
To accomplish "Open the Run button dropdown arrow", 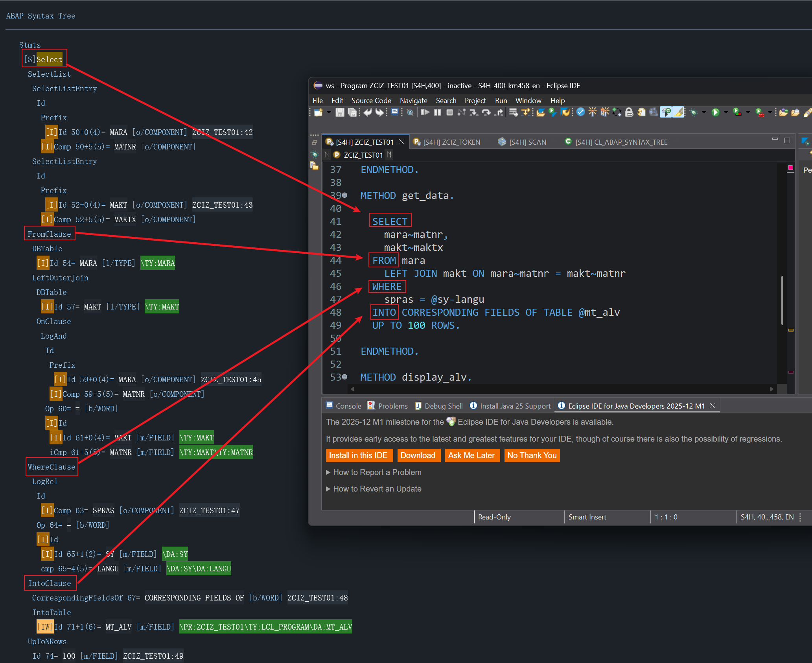I will (726, 112).
